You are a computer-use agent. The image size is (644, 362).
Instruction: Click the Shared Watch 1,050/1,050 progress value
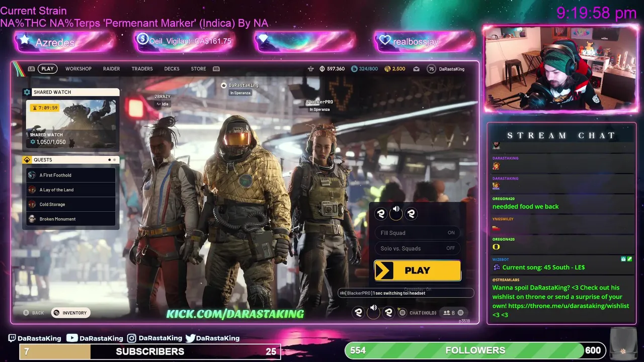(x=51, y=142)
